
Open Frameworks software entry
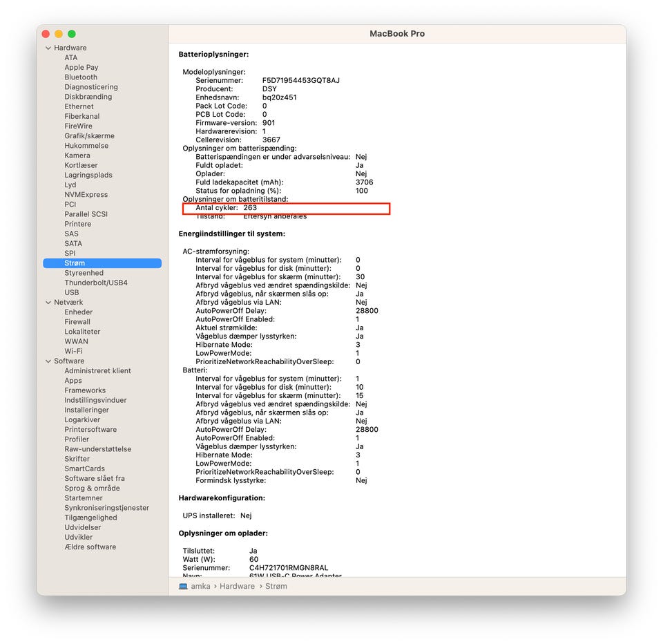tap(85, 390)
